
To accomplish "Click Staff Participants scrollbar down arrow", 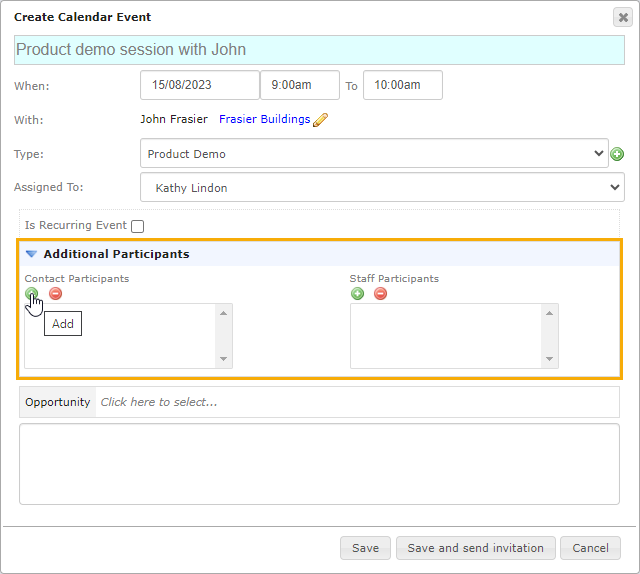I will pos(549,359).
